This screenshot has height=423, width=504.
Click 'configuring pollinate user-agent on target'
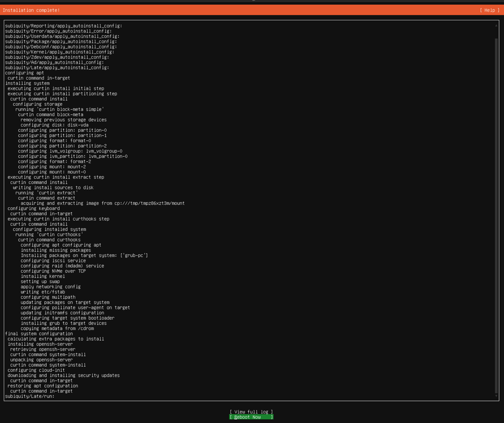tap(75, 308)
